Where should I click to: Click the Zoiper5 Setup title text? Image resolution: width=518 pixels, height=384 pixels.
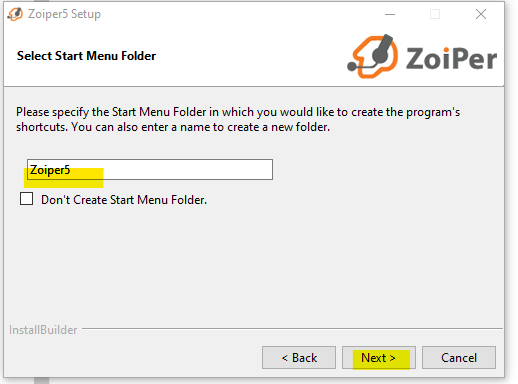click(64, 14)
